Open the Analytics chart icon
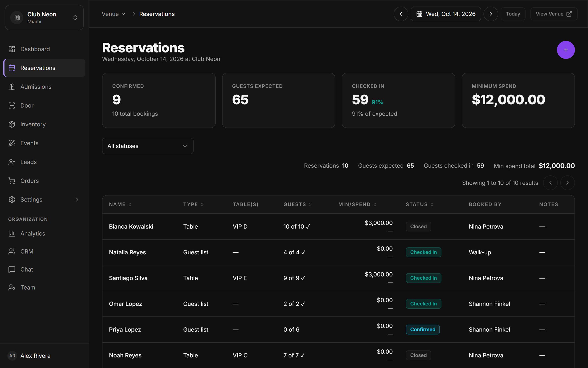This screenshot has height=368, width=588. pos(12,234)
